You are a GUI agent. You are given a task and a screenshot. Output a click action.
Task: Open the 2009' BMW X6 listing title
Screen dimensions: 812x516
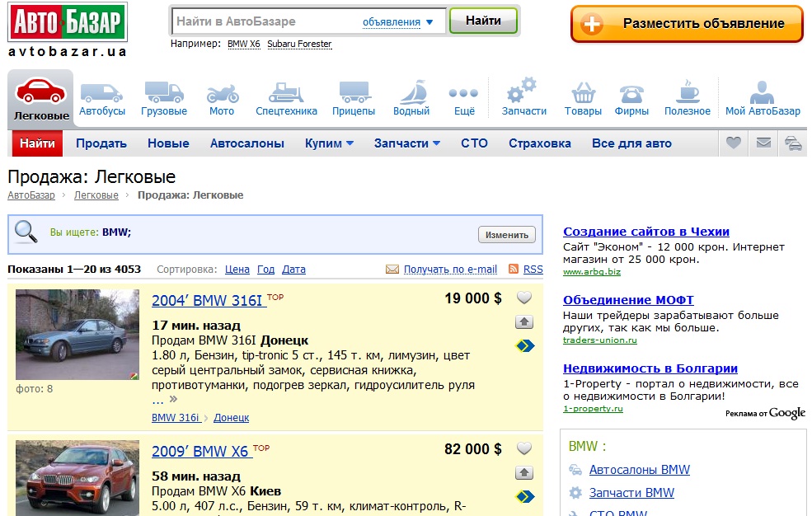tap(202, 451)
